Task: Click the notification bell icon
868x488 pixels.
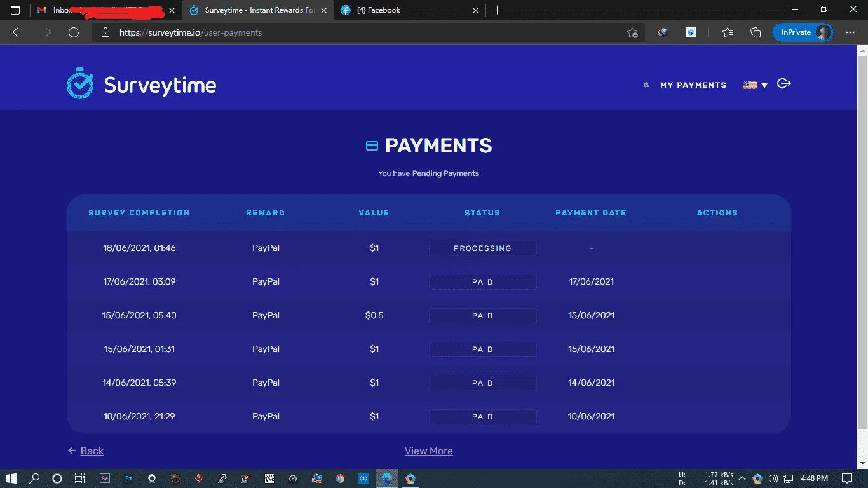Action: (x=646, y=85)
